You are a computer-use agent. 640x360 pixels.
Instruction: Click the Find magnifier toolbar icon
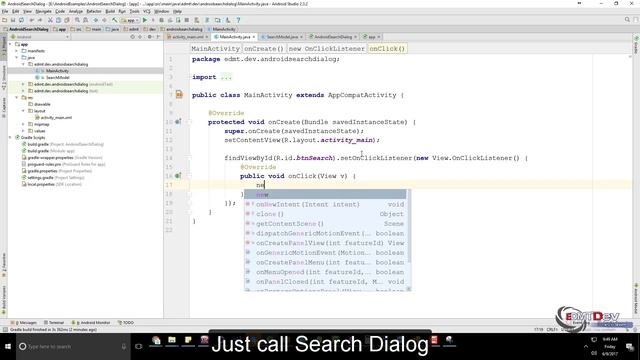click(x=77, y=20)
